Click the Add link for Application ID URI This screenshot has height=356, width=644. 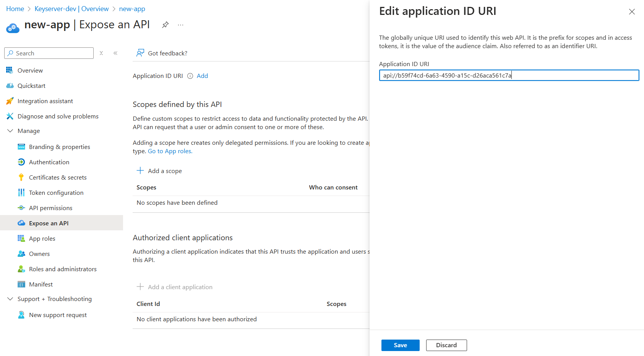(x=202, y=76)
